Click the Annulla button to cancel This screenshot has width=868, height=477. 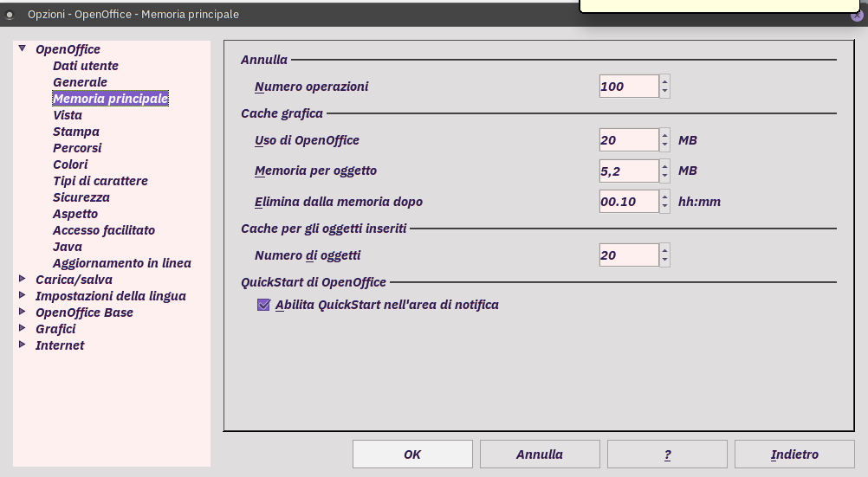[540, 454]
